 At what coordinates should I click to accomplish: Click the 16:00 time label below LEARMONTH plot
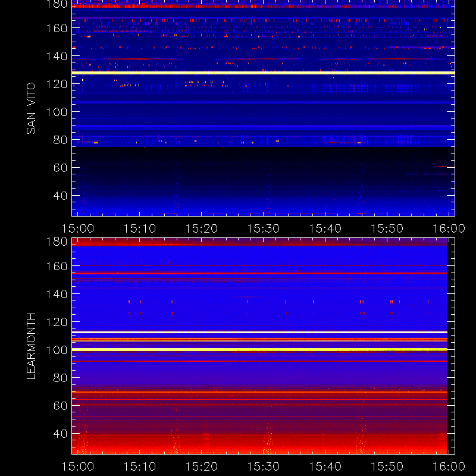pyautogui.click(x=449, y=466)
